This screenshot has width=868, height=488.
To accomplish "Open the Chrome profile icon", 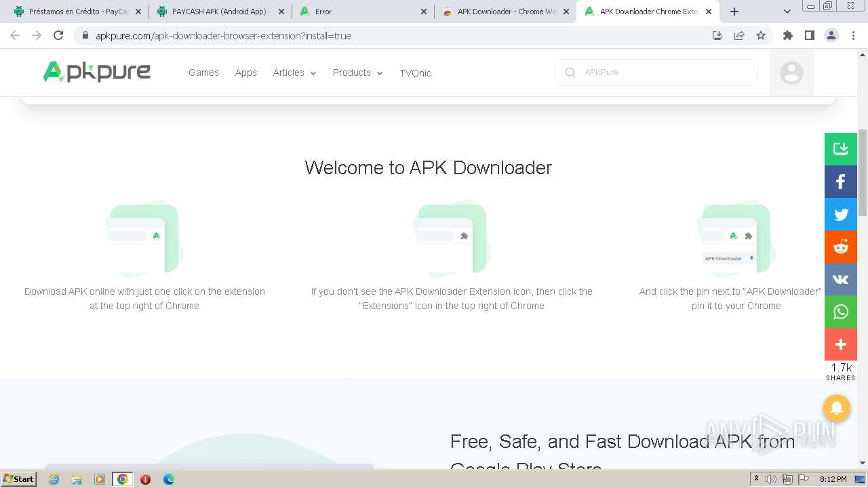I will (831, 35).
